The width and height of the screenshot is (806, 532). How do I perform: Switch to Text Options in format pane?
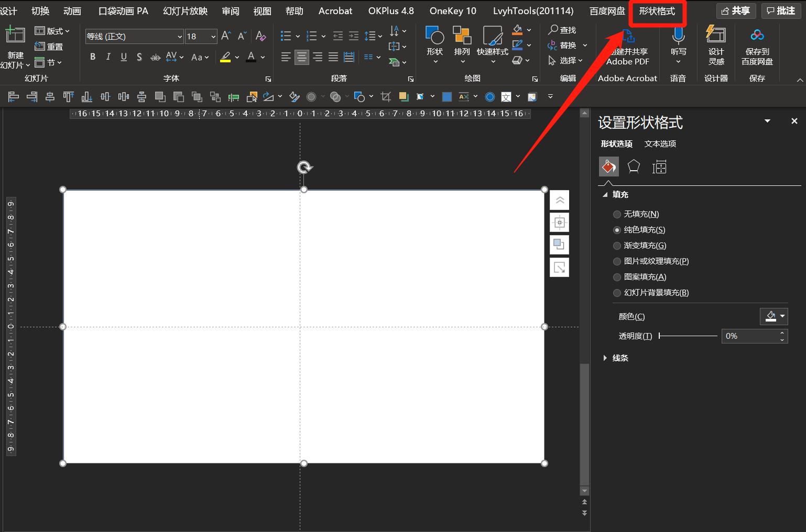(x=660, y=143)
